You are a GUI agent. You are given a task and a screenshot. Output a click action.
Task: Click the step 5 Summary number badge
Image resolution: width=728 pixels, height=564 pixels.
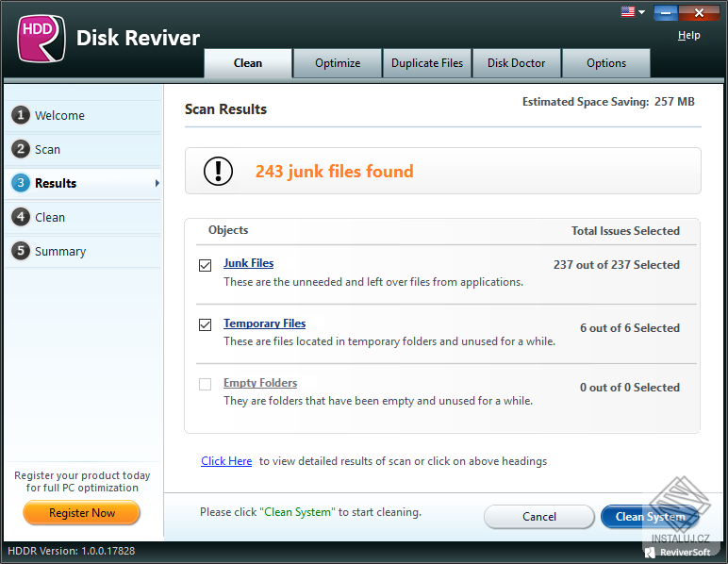pyautogui.click(x=21, y=251)
